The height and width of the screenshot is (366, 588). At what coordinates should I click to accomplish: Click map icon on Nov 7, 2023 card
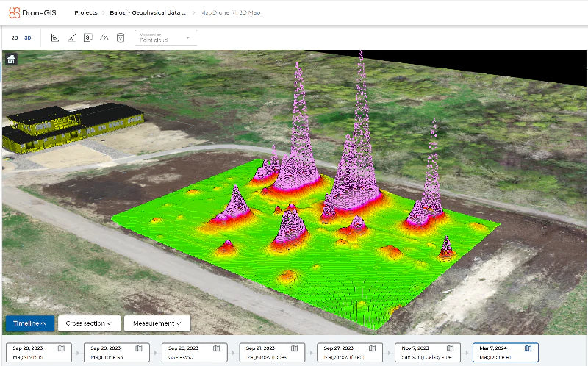450,348
